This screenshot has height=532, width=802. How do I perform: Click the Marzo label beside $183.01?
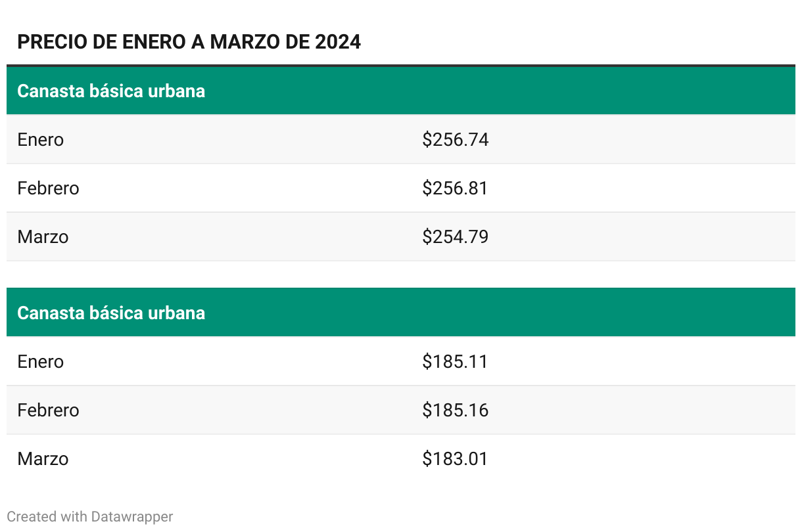pyautogui.click(x=43, y=459)
